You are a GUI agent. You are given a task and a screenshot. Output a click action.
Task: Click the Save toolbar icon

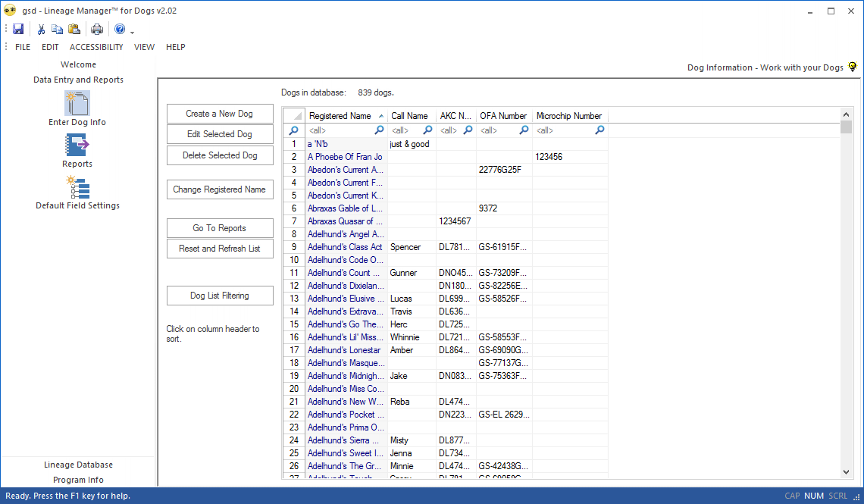(x=18, y=30)
